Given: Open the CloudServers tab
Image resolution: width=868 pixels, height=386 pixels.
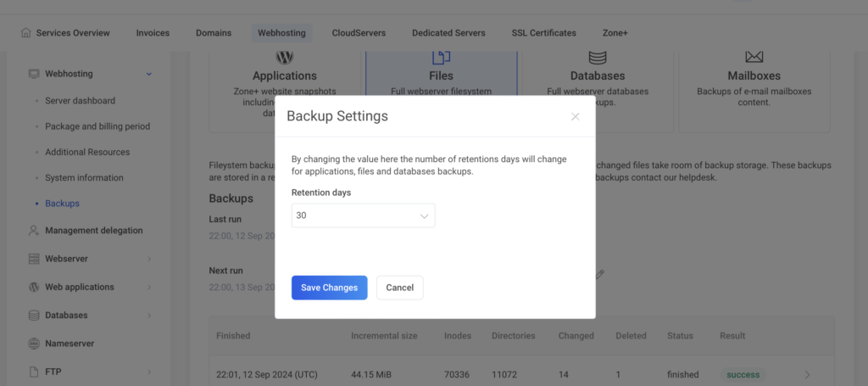Looking at the screenshot, I should [359, 33].
